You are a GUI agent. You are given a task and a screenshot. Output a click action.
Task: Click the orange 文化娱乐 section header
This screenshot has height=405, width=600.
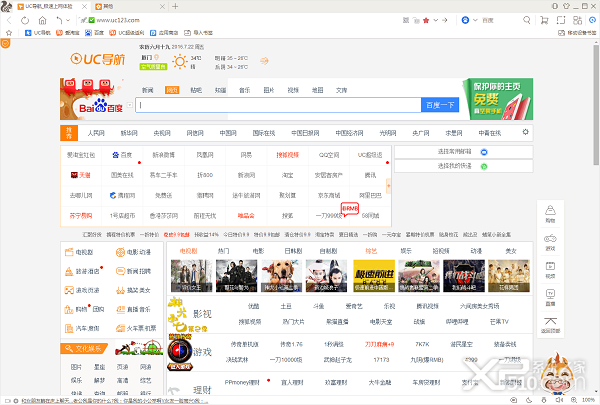(x=83, y=349)
